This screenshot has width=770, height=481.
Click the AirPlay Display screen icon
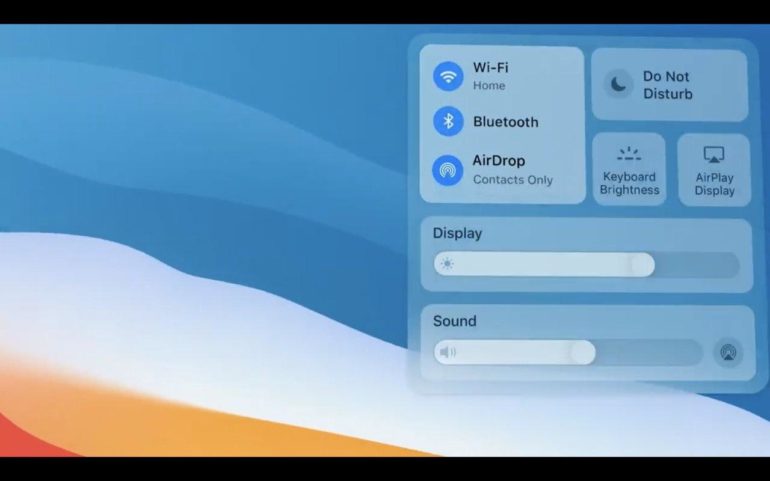(x=714, y=154)
